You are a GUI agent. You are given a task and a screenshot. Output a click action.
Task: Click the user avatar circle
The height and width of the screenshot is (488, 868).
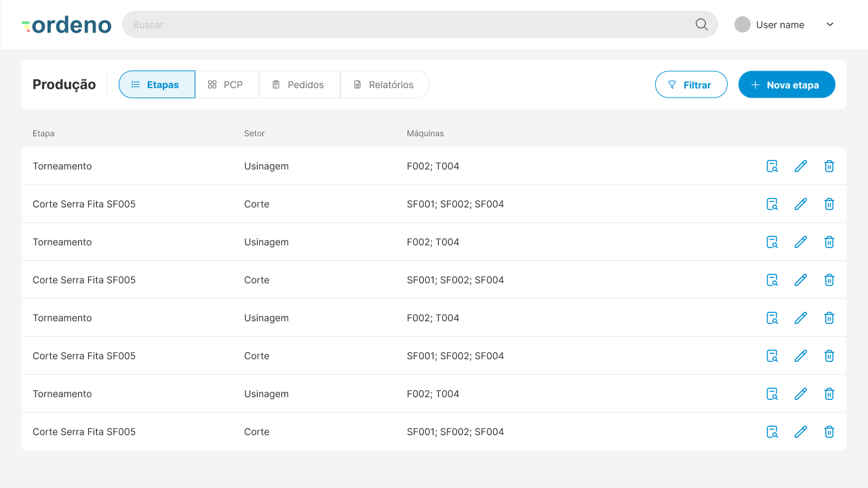coord(743,24)
